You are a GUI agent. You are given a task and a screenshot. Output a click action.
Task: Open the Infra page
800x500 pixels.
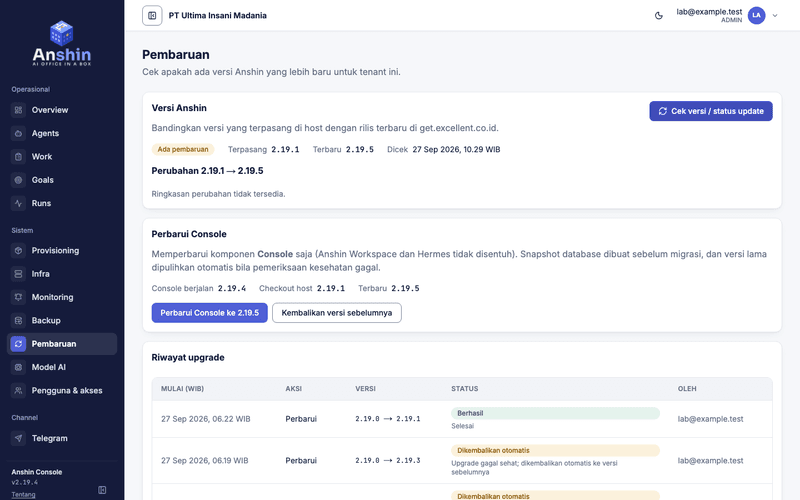[x=62, y=274]
